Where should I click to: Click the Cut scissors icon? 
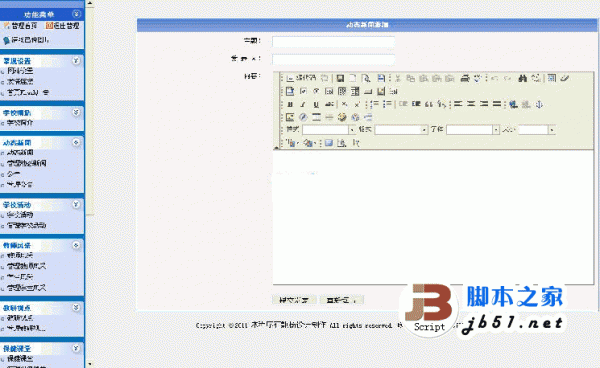398,78
